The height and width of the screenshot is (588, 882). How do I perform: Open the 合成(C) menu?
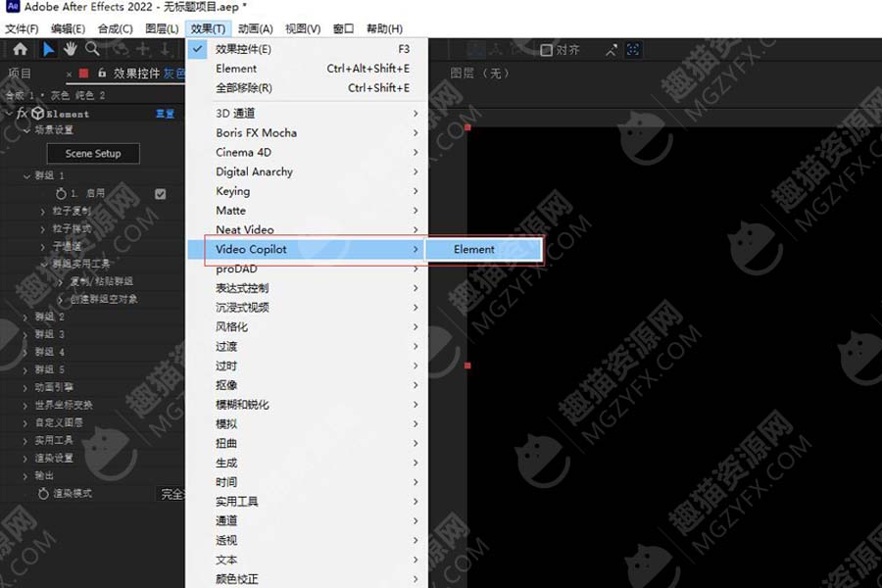pos(115,28)
